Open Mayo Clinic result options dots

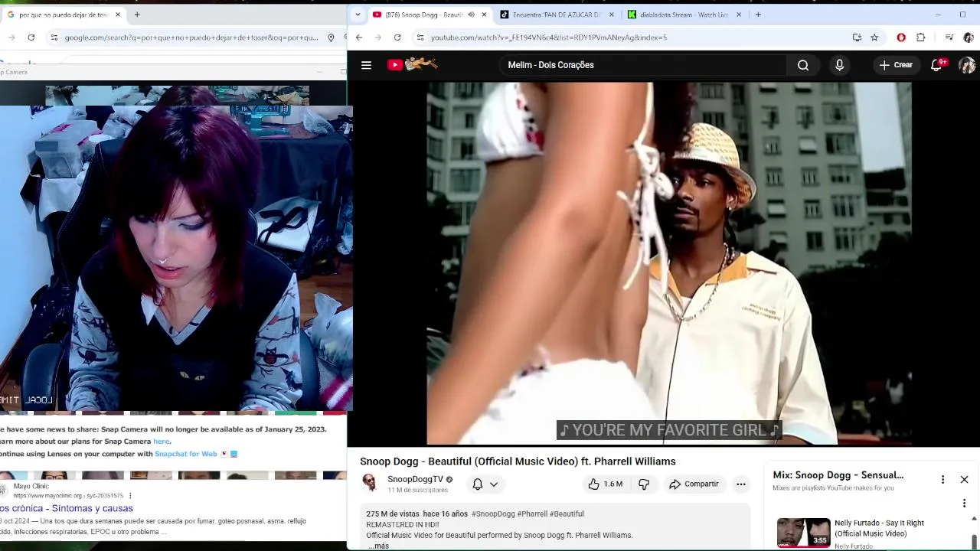pos(130,495)
